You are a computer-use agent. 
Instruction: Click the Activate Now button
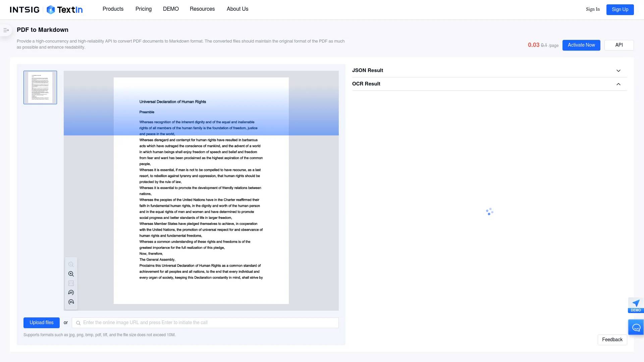point(581,45)
